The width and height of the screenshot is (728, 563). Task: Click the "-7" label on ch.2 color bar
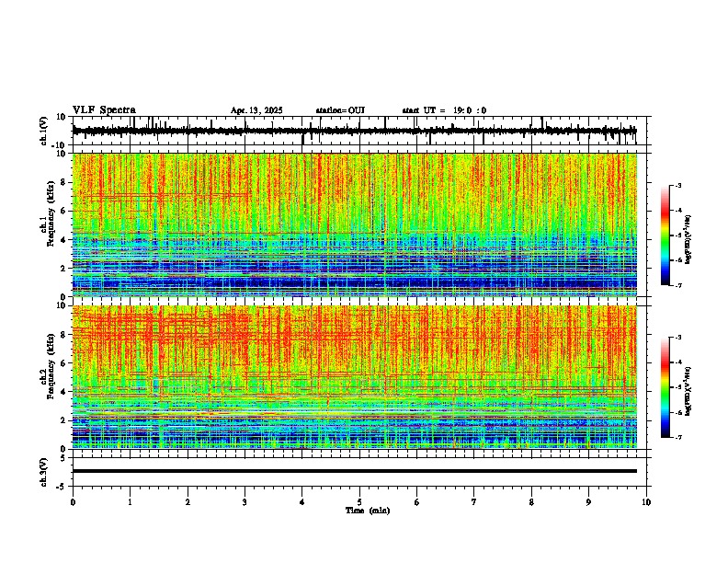(x=677, y=437)
